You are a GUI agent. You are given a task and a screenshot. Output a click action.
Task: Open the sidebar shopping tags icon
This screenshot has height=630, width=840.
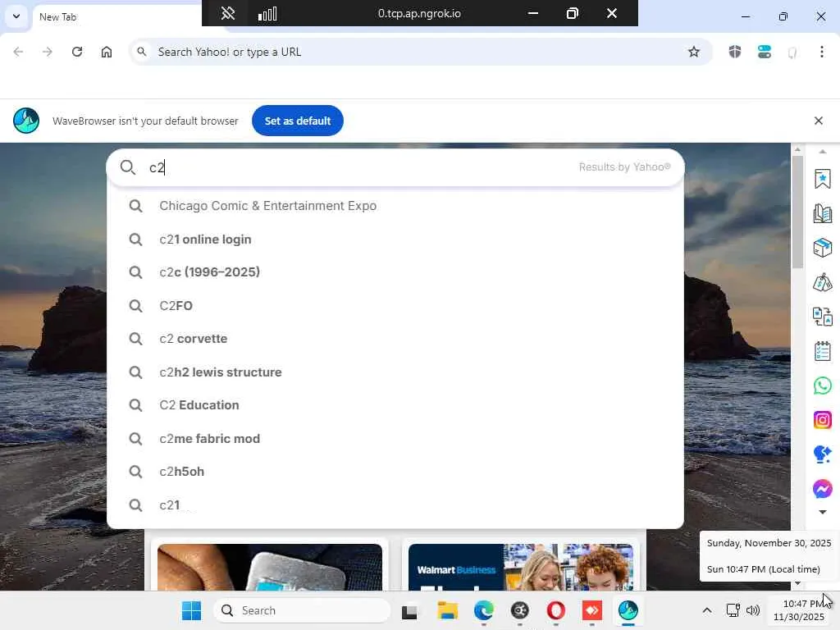(x=822, y=282)
